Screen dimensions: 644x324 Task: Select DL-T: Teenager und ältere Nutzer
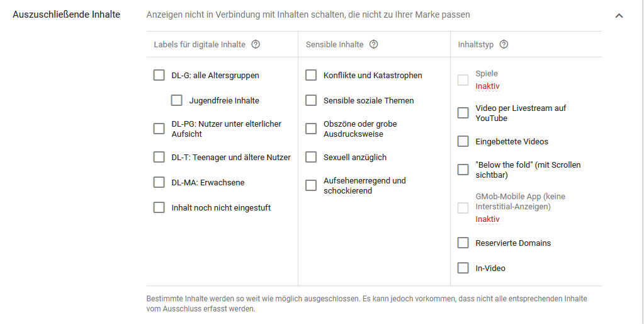coord(159,157)
